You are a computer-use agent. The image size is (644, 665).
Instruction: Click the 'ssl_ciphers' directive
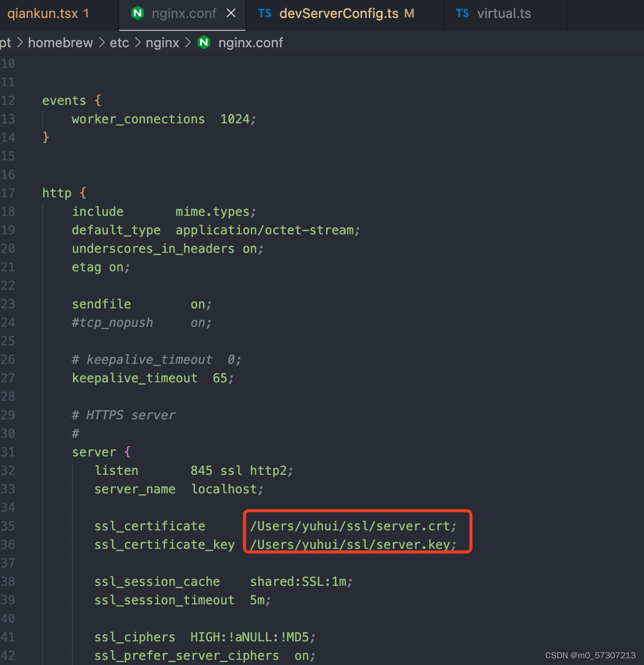[x=135, y=637]
